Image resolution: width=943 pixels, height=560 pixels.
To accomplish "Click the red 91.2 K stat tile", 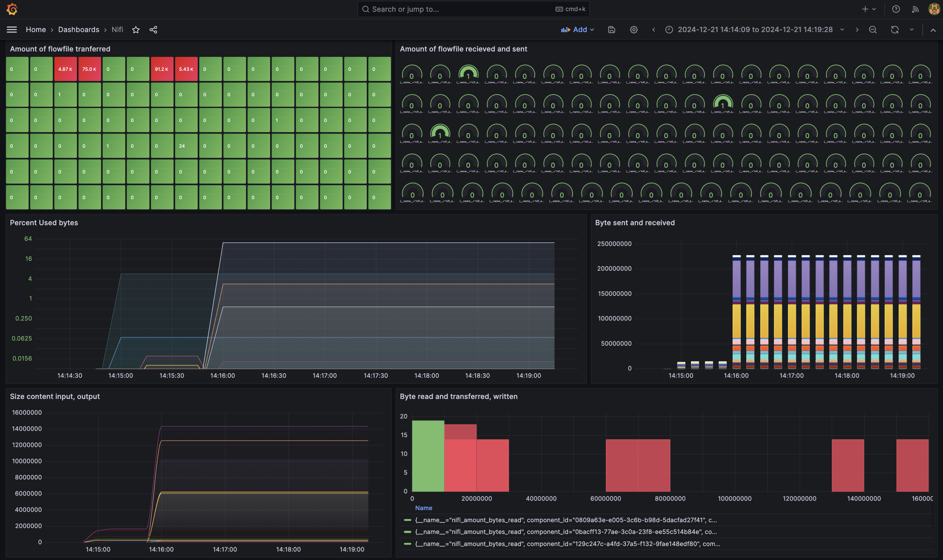I will 162,69.
